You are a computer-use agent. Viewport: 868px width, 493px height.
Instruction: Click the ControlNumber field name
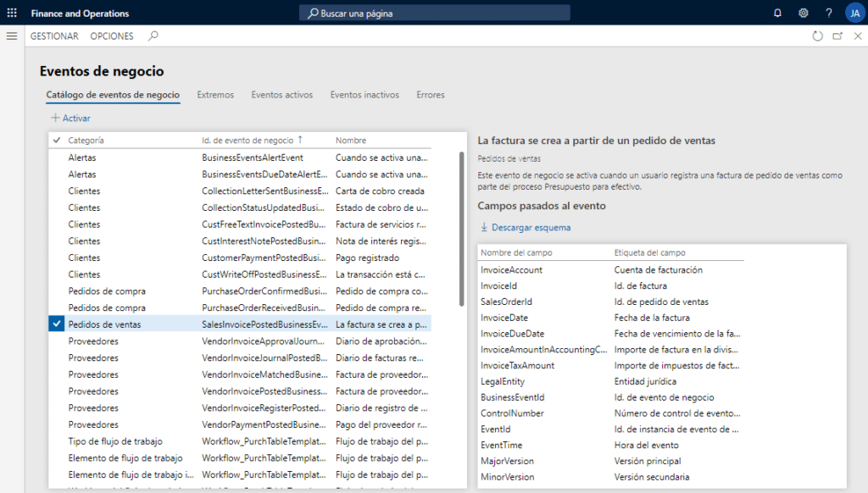(512, 413)
